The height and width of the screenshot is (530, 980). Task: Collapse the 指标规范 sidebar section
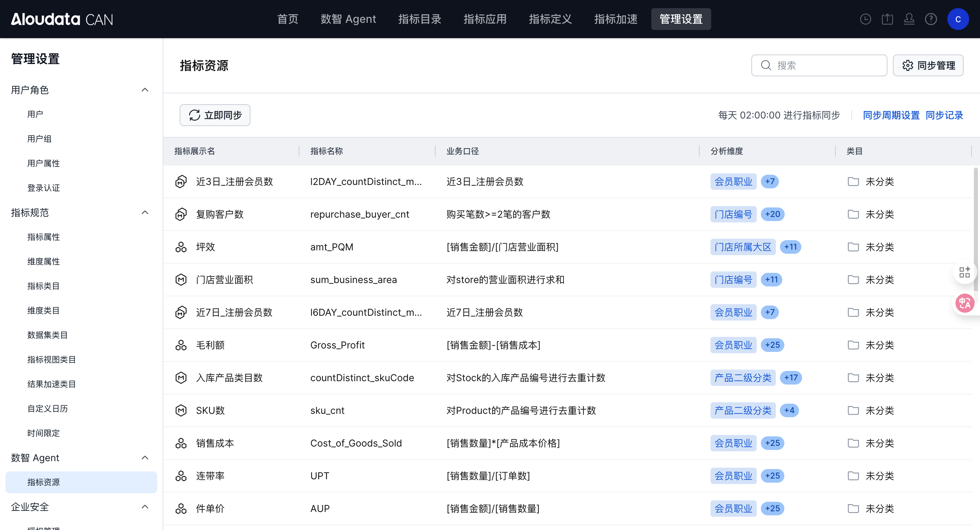point(145,213)
